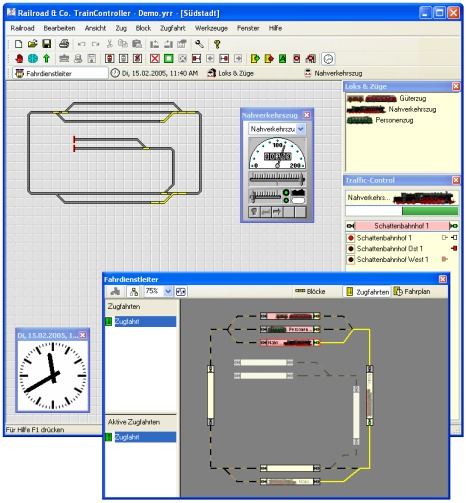Click the clock icon in the toolbar
This screenshot has height=503, width=466.
tap(328, 59)
